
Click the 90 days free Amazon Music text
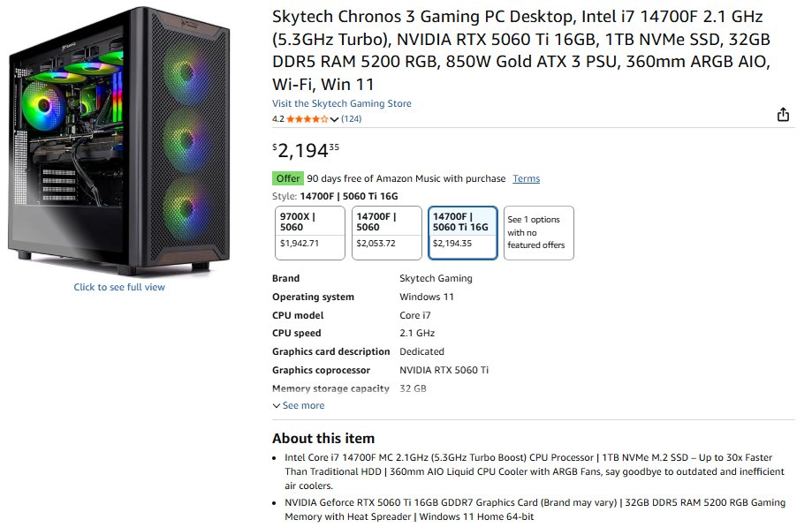point(406,178)
